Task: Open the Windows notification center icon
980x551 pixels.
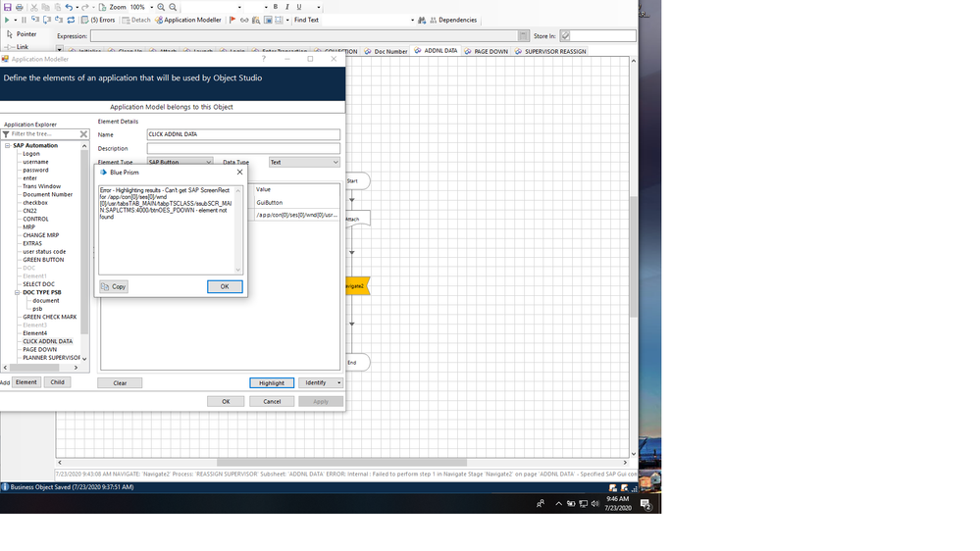Action: (x=646, y=504)
